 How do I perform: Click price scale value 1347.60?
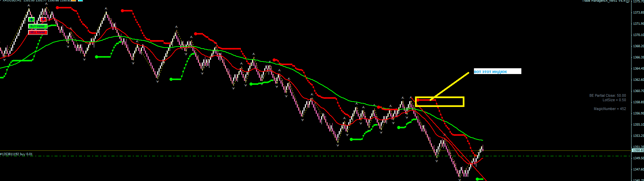638,169
